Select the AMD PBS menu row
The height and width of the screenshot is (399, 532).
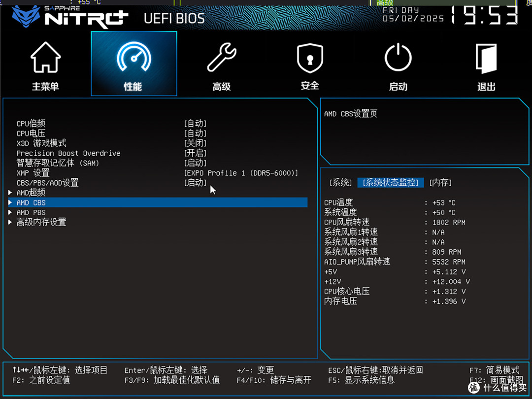point(158,212)
